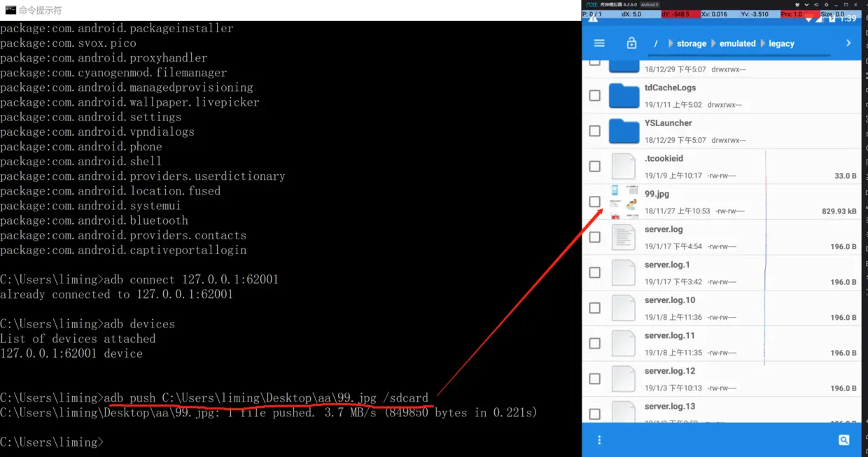
Task: Select the server.log.10 checkbox
Action: tap(595, 308)
